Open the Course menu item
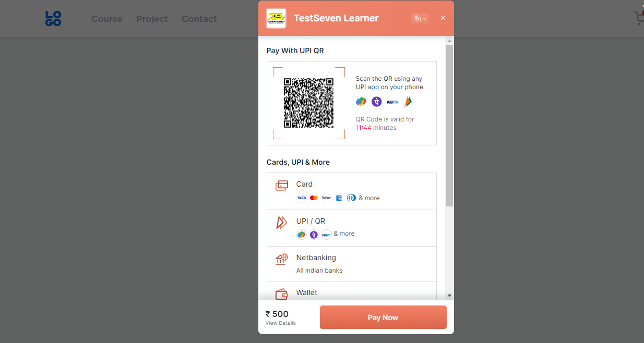The width and height of the screenshot is (644, 343). click(x=107, y=19)
